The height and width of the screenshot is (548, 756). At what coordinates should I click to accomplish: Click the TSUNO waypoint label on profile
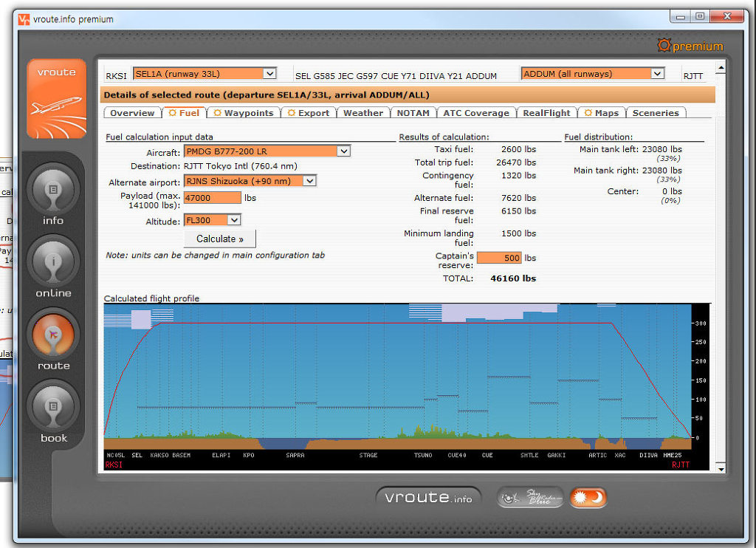[423, 455]
